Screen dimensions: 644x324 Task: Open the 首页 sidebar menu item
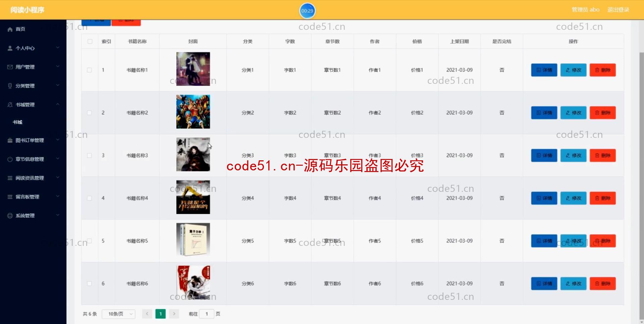click(33, 29)
